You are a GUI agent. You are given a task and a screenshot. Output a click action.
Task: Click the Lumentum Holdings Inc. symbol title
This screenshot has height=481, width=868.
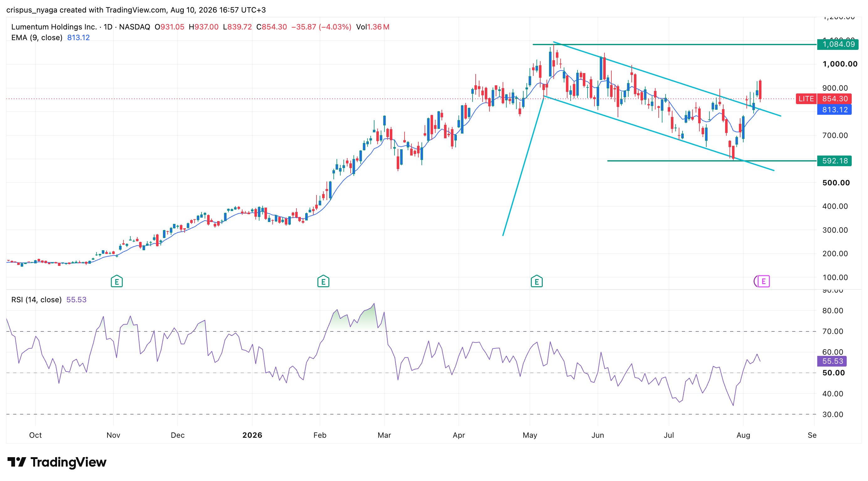[x=54, y=27]
